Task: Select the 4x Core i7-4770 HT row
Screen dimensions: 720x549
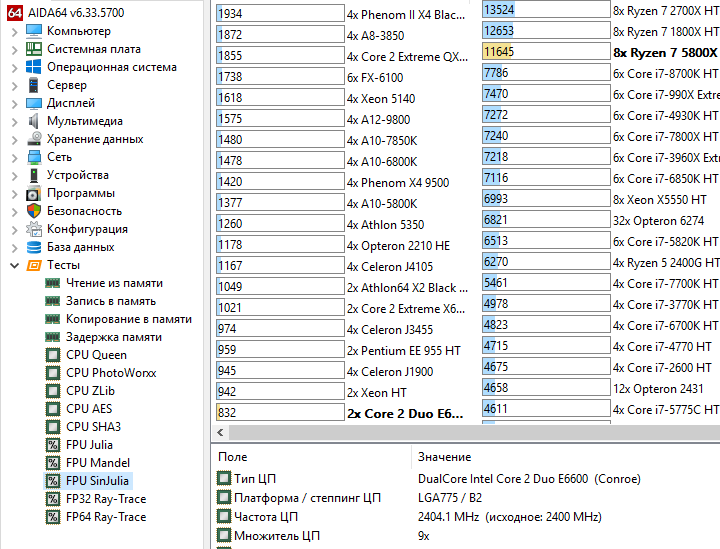Action: pos(662,347)
